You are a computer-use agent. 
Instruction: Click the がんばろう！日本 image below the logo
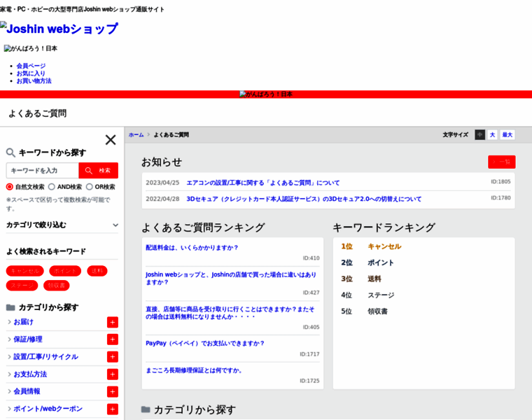click(x=31, y=48)
